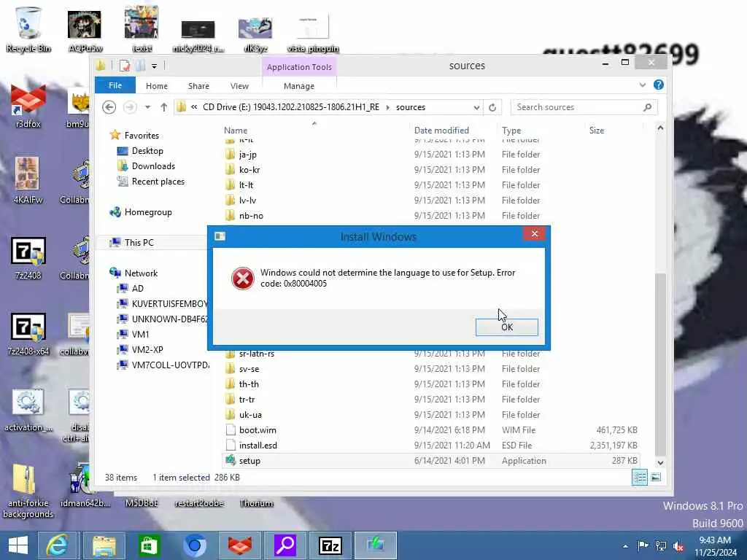This screenshot has width=747, height=560.
Task: Open the Share ribbon tab
Action: tap(198, 86)
